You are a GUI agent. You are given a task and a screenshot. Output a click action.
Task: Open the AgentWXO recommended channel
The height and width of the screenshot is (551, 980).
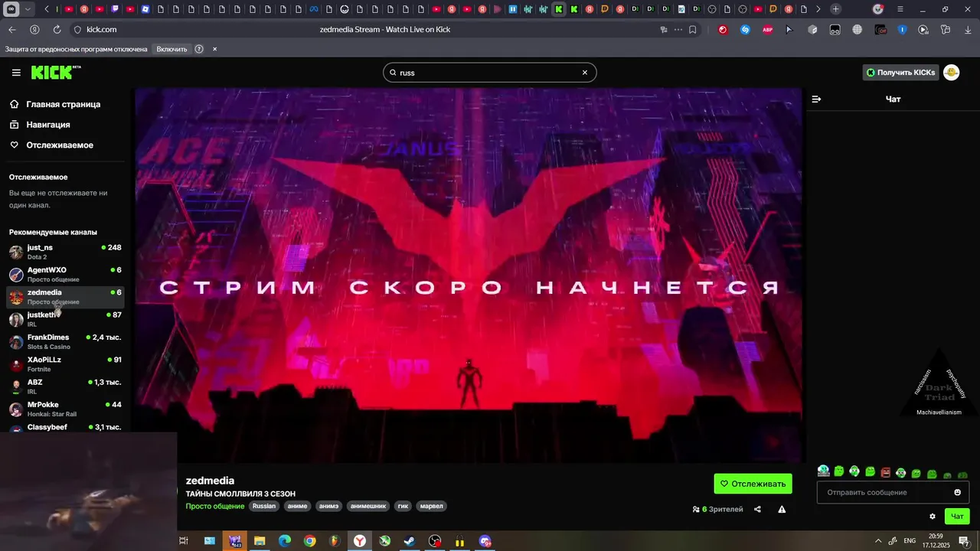(65, 275)
